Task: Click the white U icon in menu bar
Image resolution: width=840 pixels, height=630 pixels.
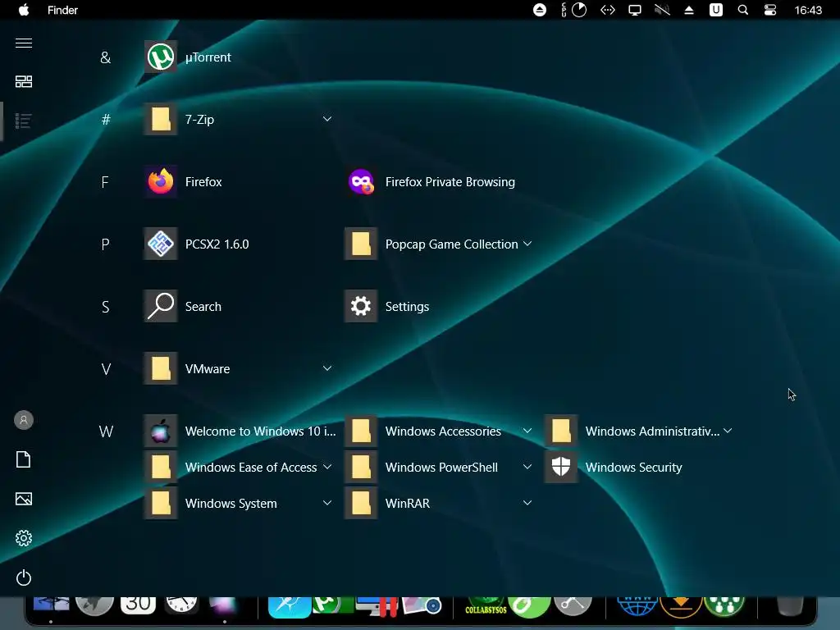Action: tap(716, 10)
